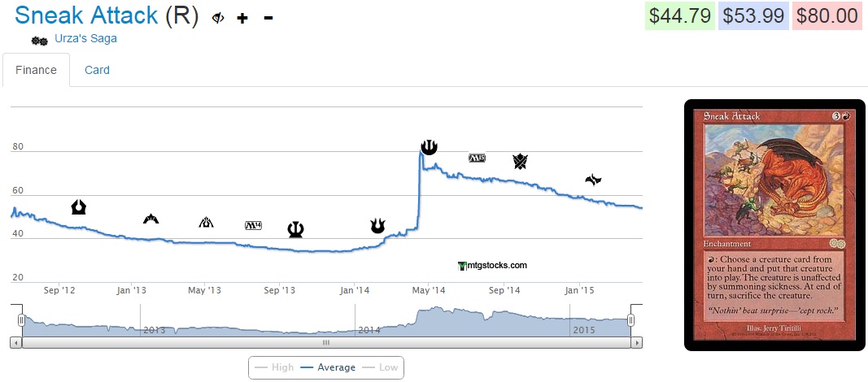Click the set release icon at price peak

429,146
